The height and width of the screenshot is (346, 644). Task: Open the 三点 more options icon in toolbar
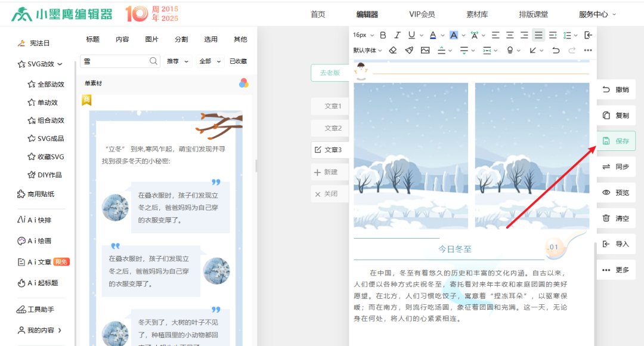(589, 50)
